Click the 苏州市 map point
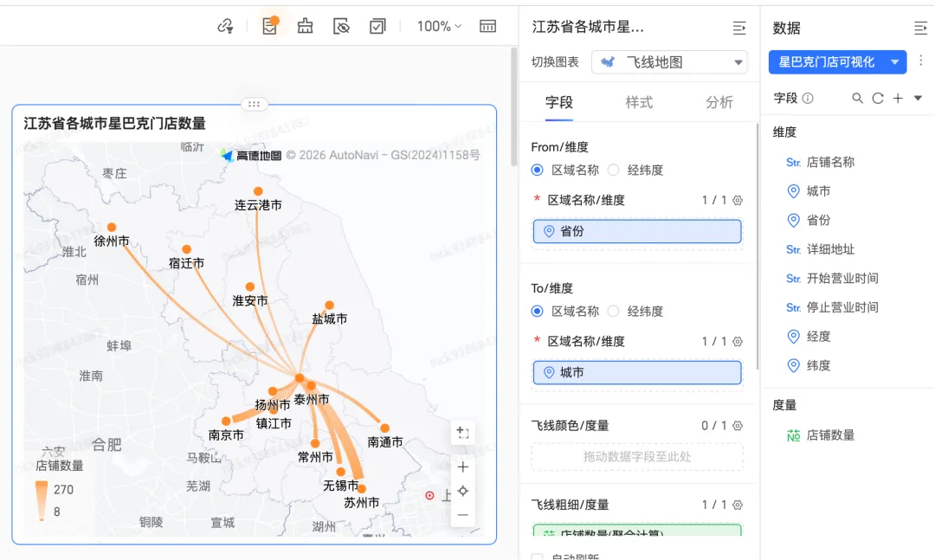The image size is (935, 560). tap(361, 489)
